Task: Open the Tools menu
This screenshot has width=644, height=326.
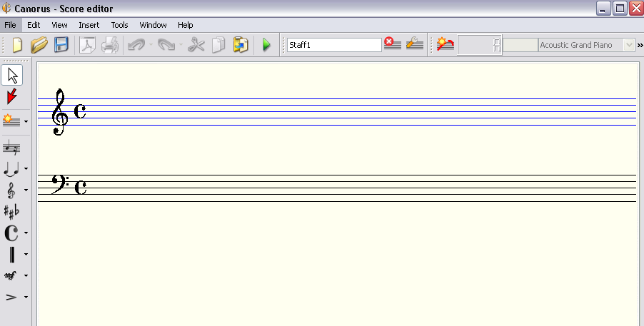Action: click(x=119, y=25)
